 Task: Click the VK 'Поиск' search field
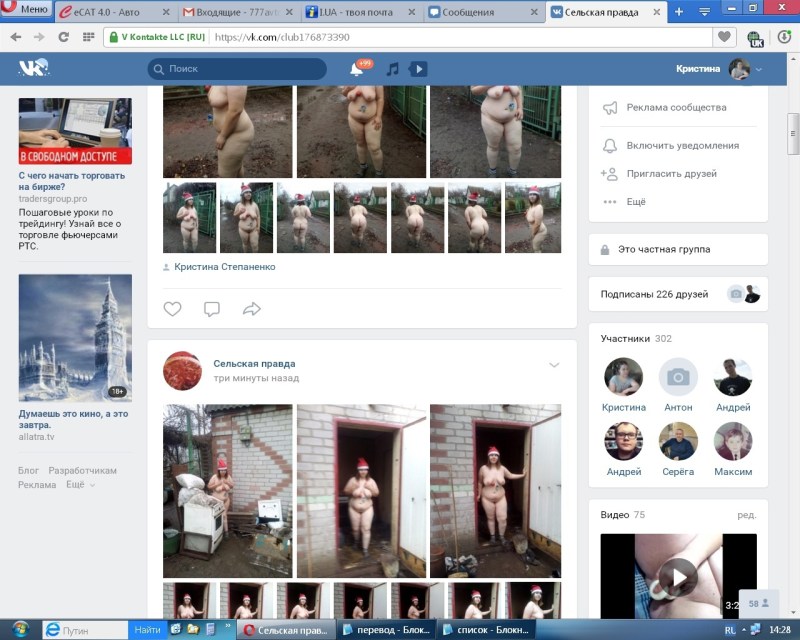point(237,69)
